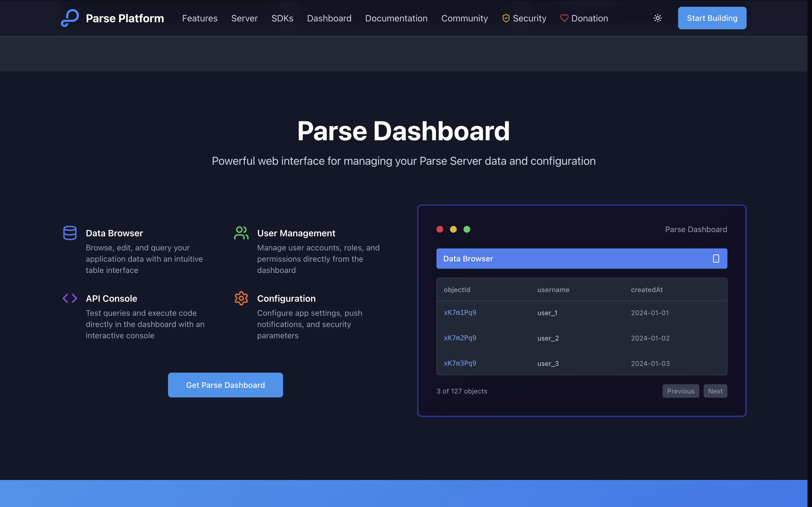
Task: Open the Features menu item
Action: point(200,18)
